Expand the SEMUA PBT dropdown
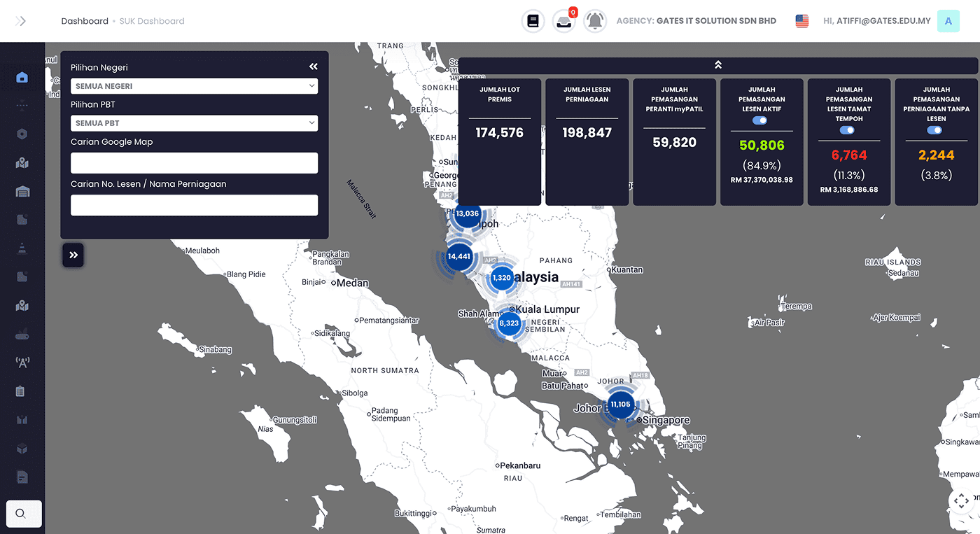 [194, 123]
